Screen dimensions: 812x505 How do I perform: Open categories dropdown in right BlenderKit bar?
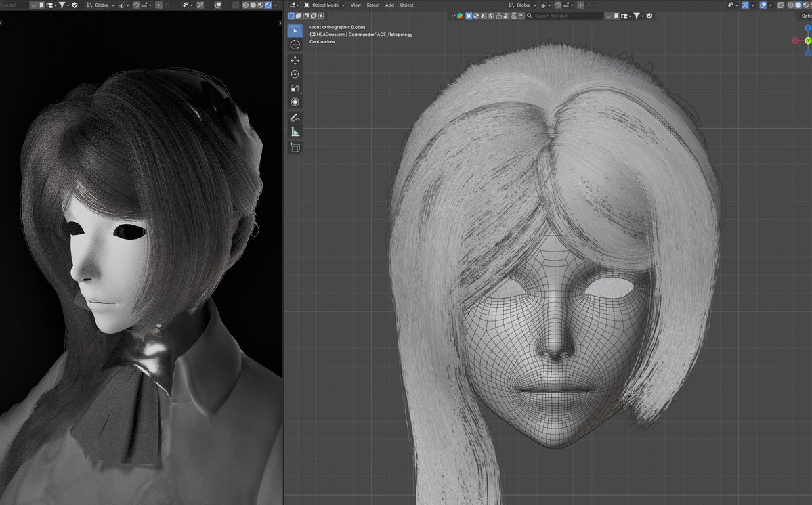point(626,16)
